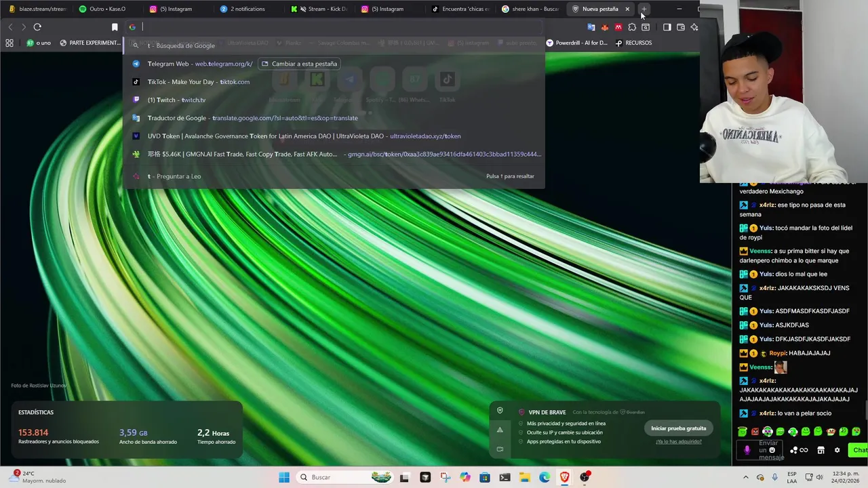Viewport: 868px width, 488px height.
Task: Open the Leo AI sparkle icon
Action: [694, 27]
